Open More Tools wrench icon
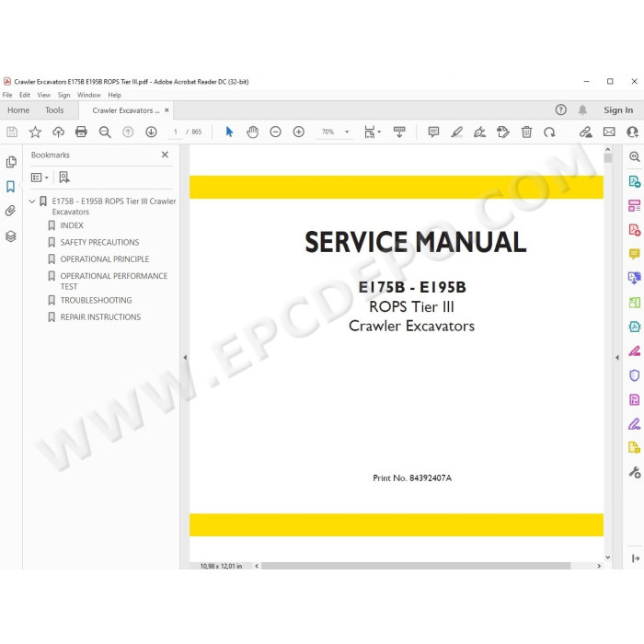644x644 pixels. tap(635, 472)
